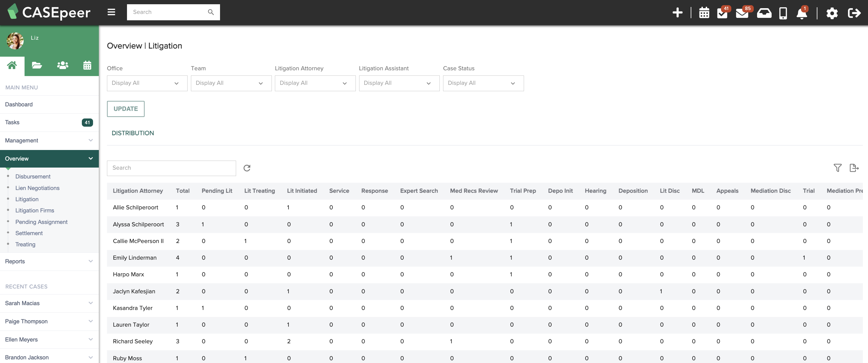The height and width of the screenshot is (363, 868).
Task: Select the open folder sidebar icon
Action: coord(37,65)
